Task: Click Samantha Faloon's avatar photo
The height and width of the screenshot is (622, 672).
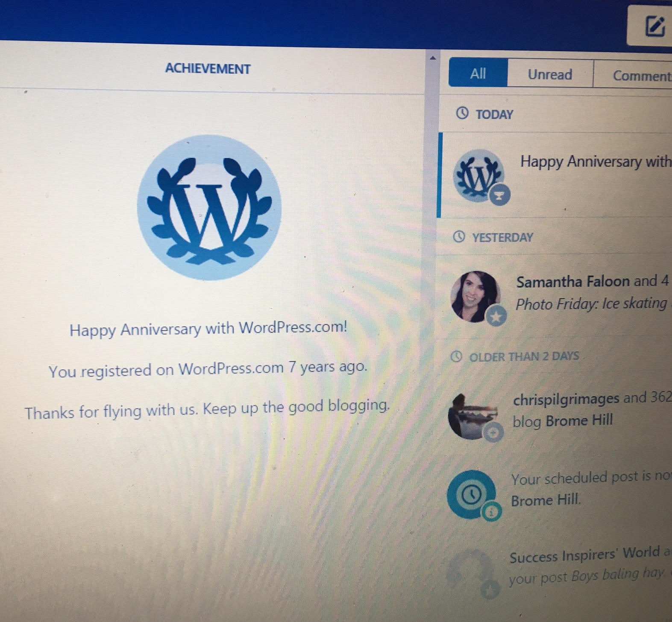Action: [x=475, y=296]
